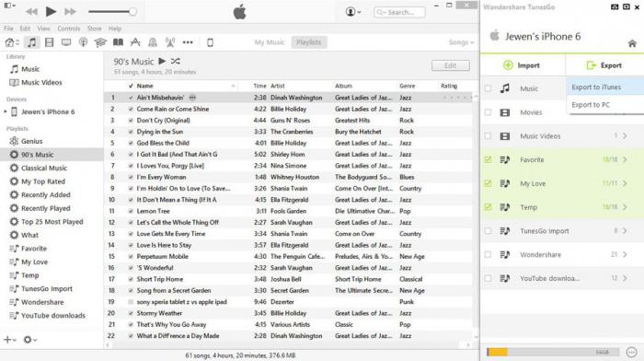Open options for Ain't Misbehavin' song
Screen dimensions: 644x361
click(192, 98)
